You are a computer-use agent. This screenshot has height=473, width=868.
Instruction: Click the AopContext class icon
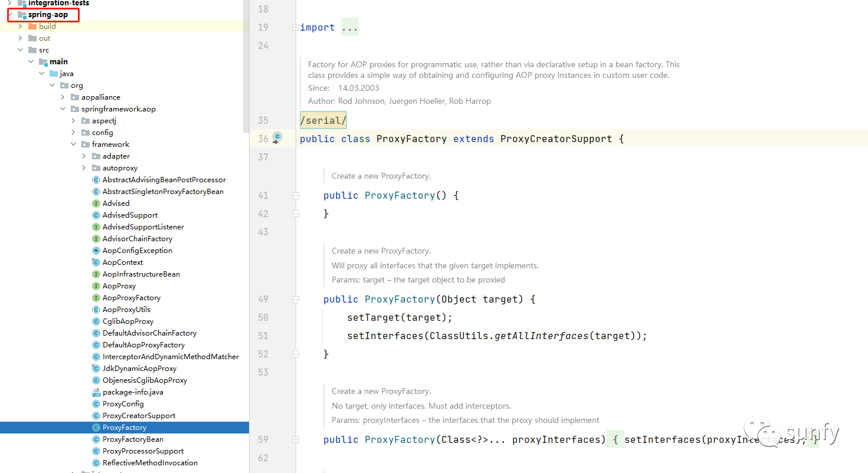(x=96, y=262)
